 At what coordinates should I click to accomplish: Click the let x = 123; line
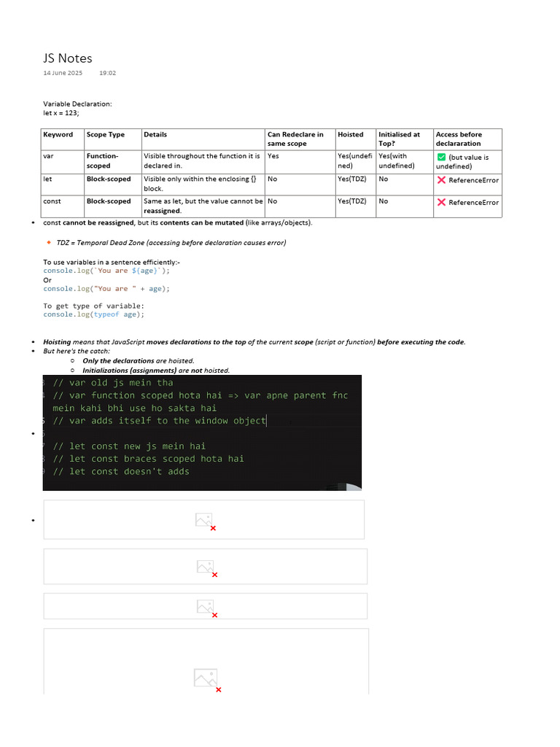61,113
